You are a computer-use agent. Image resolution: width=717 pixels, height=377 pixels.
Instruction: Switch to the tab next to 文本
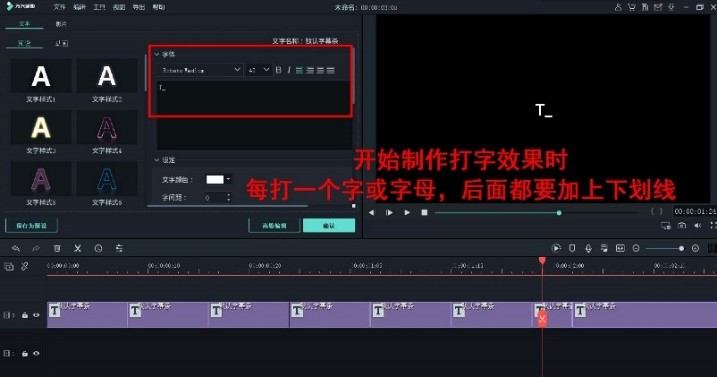click(x=61, y=24)
